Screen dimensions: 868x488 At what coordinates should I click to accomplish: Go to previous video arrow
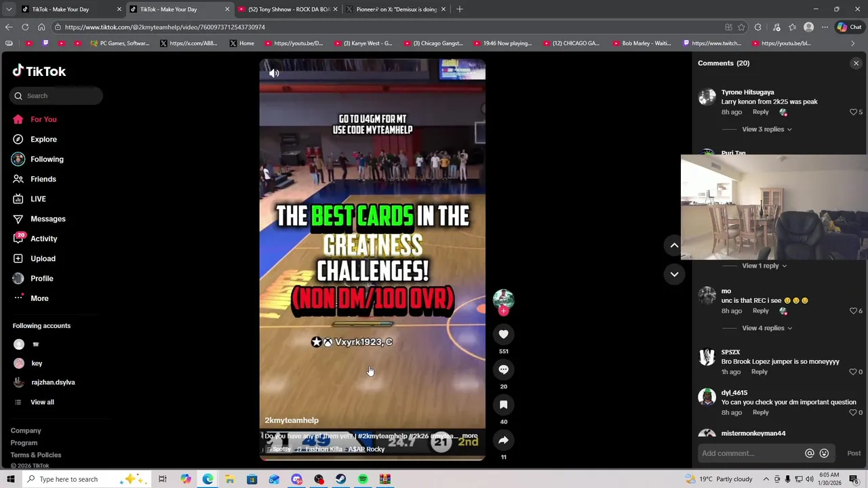674,245
